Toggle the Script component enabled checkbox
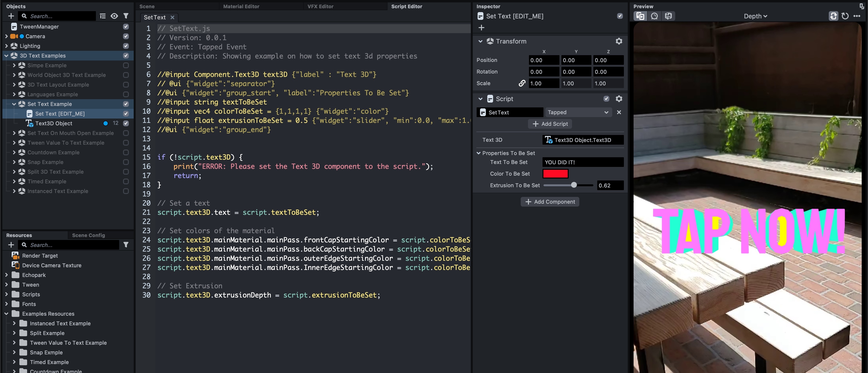This screenshot has width=868, height=373. click(606, 99)
